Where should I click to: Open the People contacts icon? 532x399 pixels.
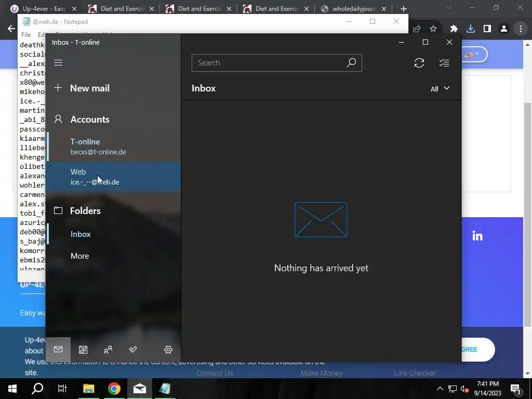coord(108,350)
